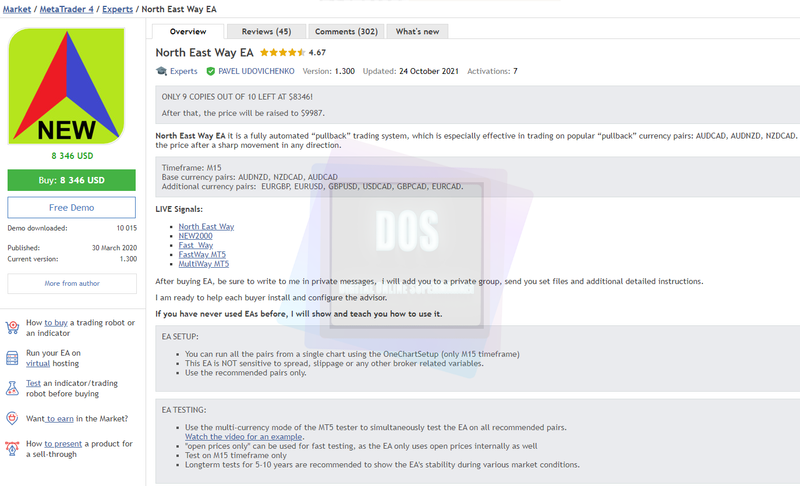Follow the Watch the video for an example link
Viewport: 800px width, 486px height.
coord(243,437)
